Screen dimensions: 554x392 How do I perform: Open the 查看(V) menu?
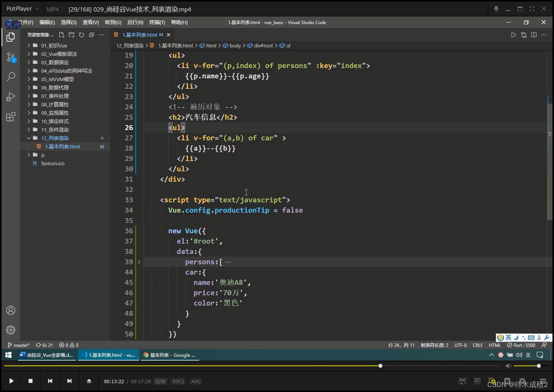point(91,23)
